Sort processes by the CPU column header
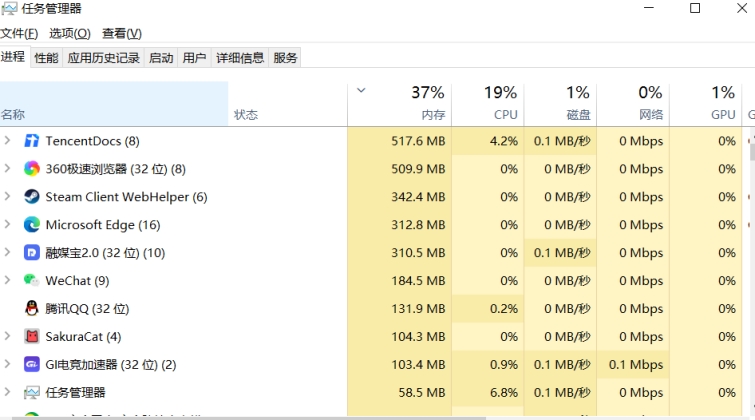Viewport: 755px width, 420px height. tap(488, 104)
